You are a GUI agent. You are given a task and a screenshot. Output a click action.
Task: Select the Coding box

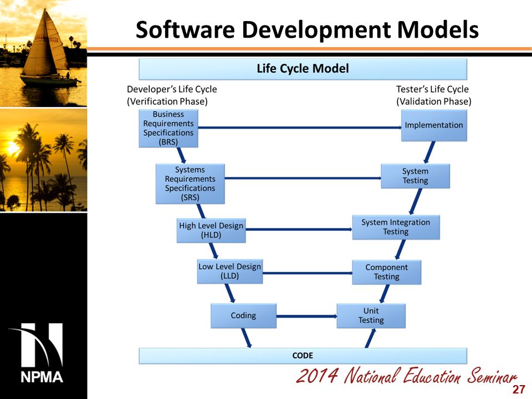pyautogui.click(x=243, y=315)
